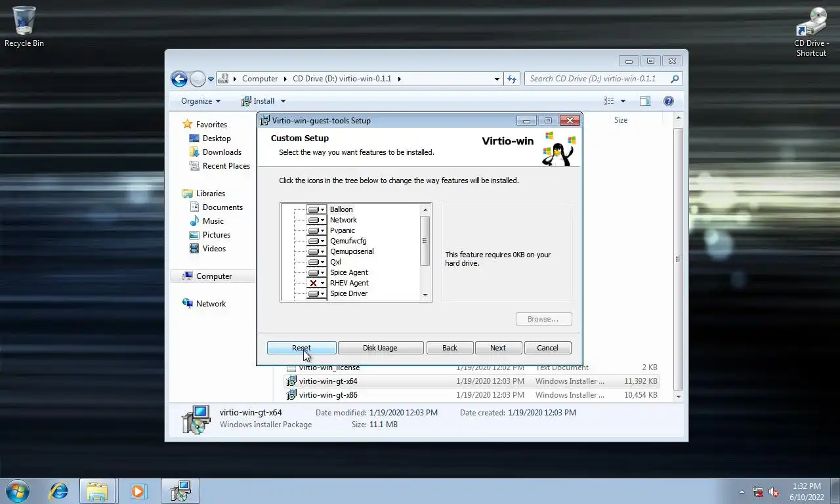Select the Spice Agent feature label
Viewport: 840px width, 504px height.
[x=348, y=272]
